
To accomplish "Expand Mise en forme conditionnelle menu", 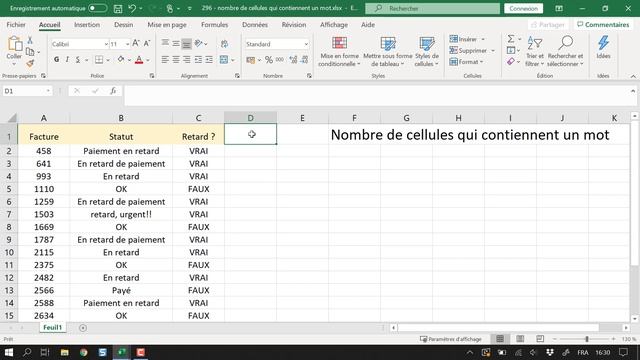I will tap(339, 51).
